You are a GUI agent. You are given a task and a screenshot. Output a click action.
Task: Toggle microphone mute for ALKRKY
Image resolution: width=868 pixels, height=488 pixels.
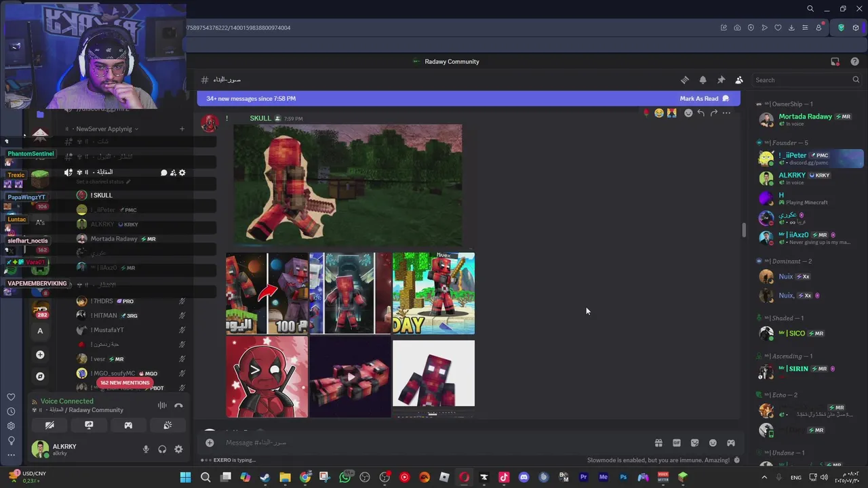coord(146,449)
